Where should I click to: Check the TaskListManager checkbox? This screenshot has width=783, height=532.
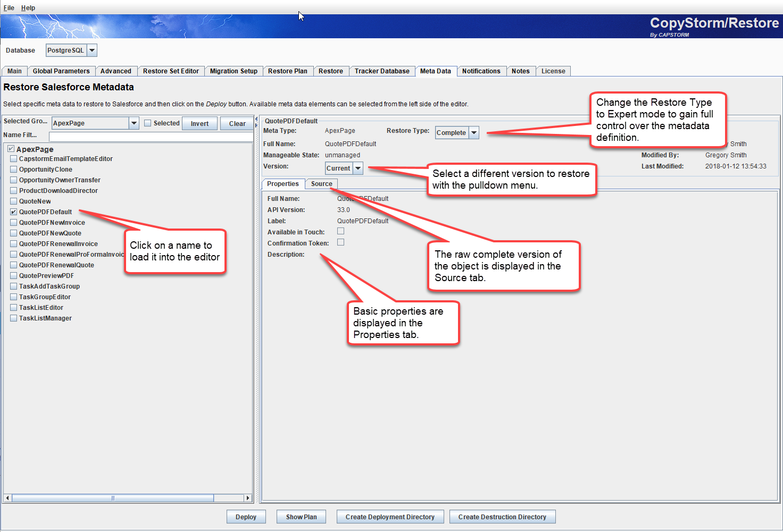(x=14, y=318)
